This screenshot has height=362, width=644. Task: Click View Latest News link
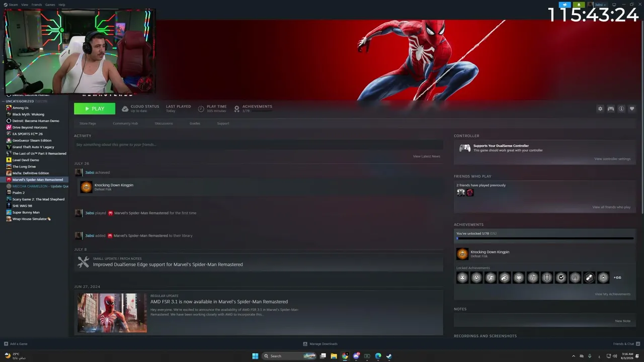427,156
